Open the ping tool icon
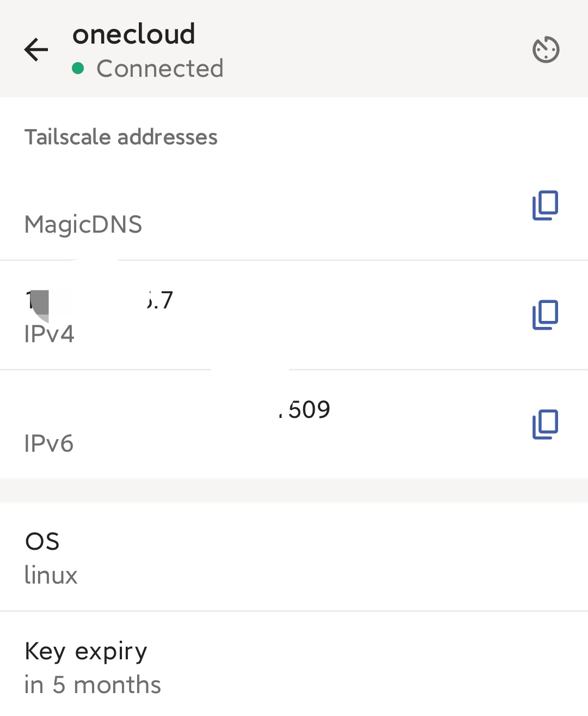588x716 pixels. tap(546, 50)
